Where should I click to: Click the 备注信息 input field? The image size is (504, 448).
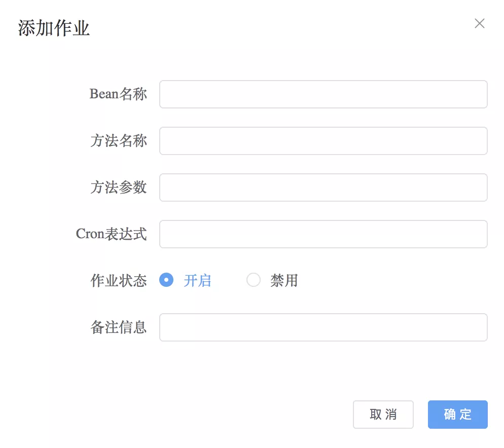pos(323,327)
